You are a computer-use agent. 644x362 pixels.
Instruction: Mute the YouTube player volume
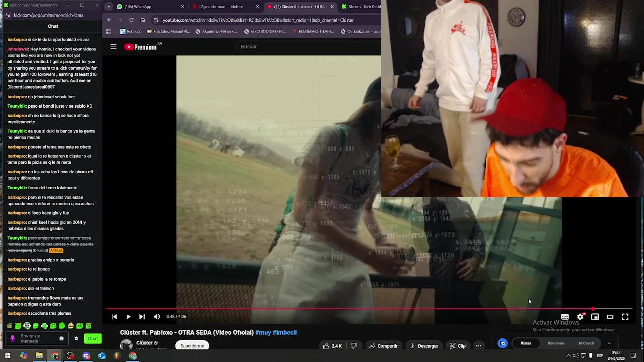157,317
